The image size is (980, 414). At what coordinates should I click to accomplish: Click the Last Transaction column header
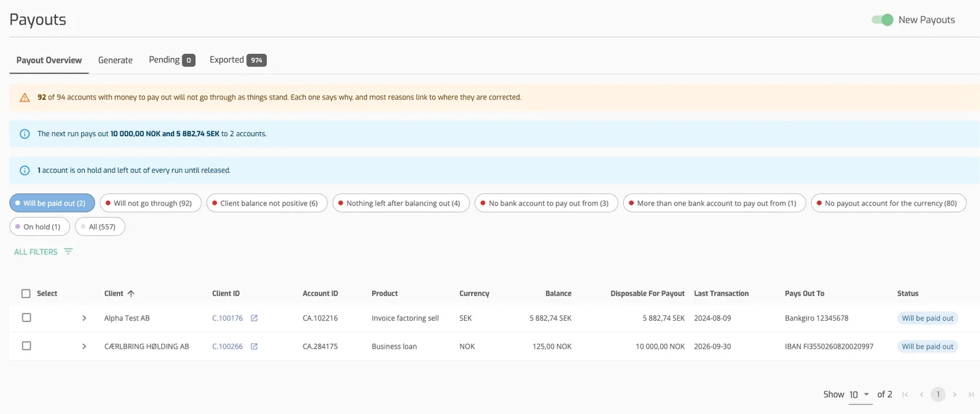721,293
